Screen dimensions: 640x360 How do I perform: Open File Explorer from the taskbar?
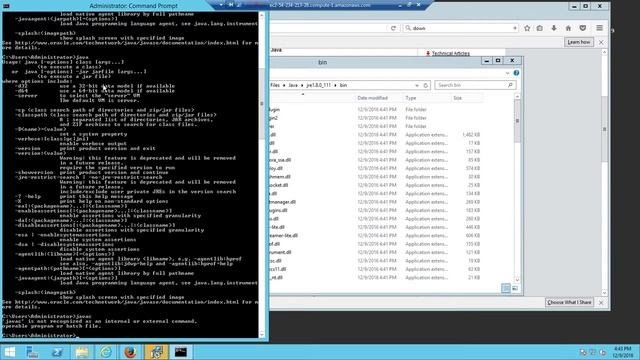[x=82, y=352]
